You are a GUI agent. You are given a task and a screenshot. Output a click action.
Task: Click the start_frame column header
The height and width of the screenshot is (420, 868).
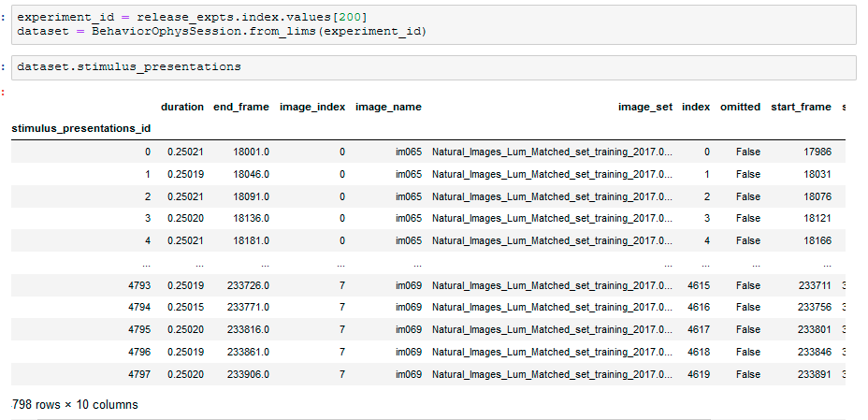tap(801, 107)
